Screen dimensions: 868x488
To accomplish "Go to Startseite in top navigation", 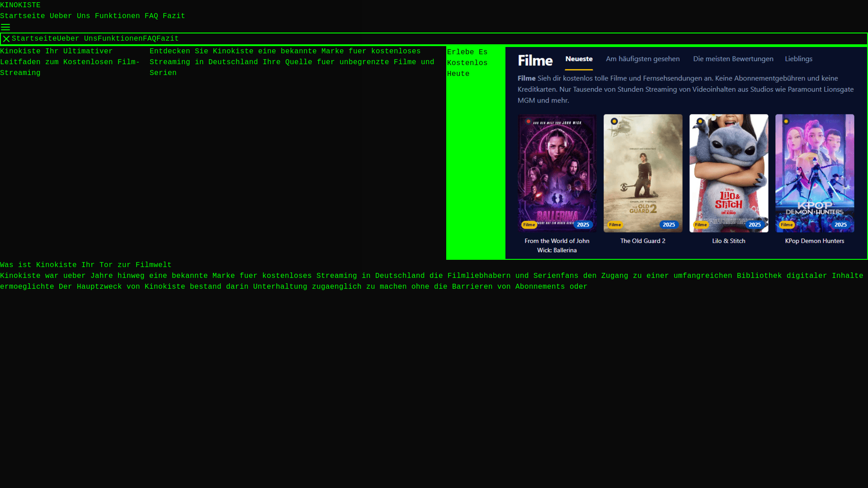I will point(23,16).
